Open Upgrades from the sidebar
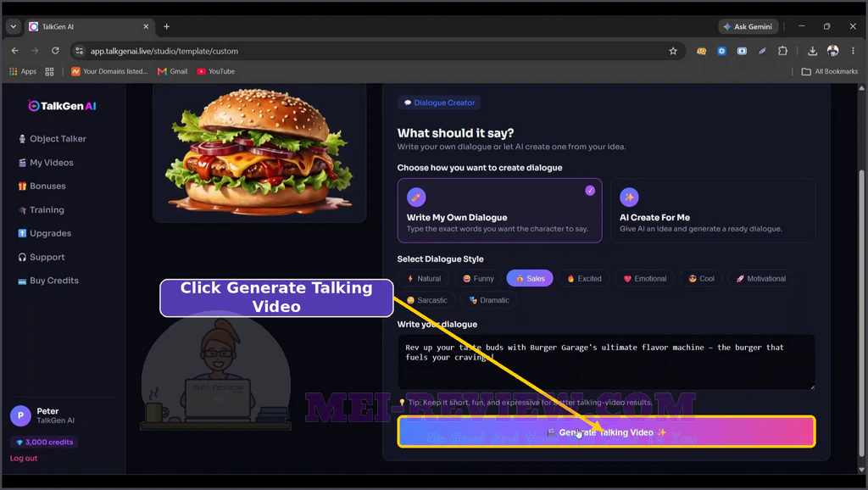Screen dimensions: 868x490 pos(45,234)
